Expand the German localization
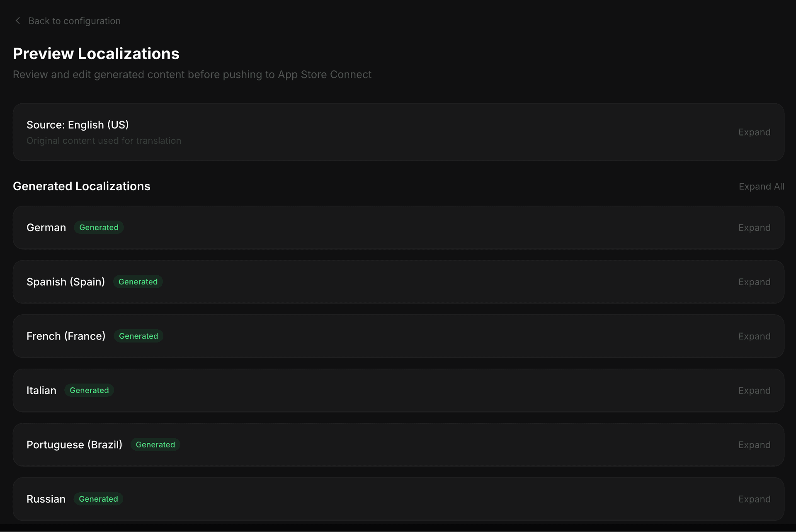The width and height of the screenshot is (796, 532). tap(754, 228)
